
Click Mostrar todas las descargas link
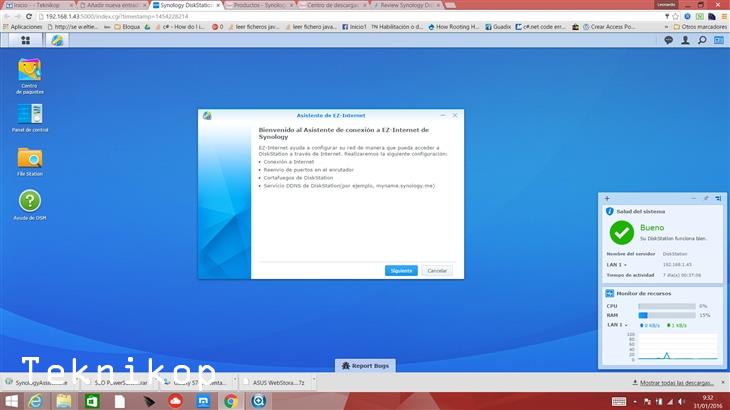pyautogui.click(x=677, y=383)
